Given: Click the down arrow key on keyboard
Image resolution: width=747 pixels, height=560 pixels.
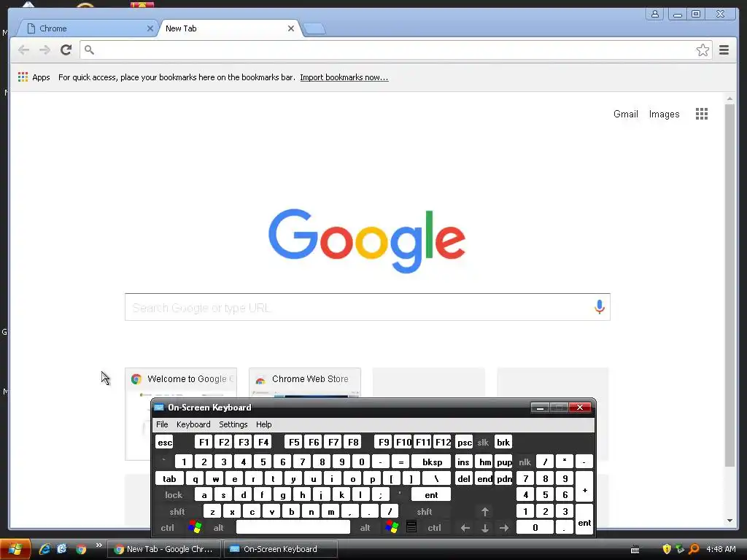Looking at the screenshot, I should pos(485,528).
